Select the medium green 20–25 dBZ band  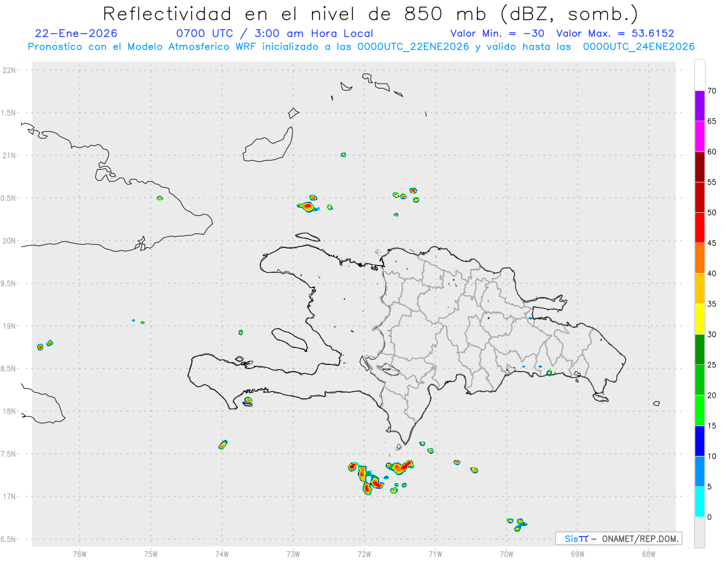tap(699, 380)
